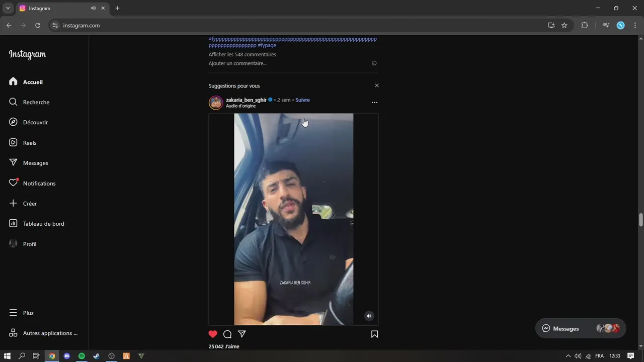
Task: Click Créer to make a new post
Action: pyautogui.click(x=30, y=204)
